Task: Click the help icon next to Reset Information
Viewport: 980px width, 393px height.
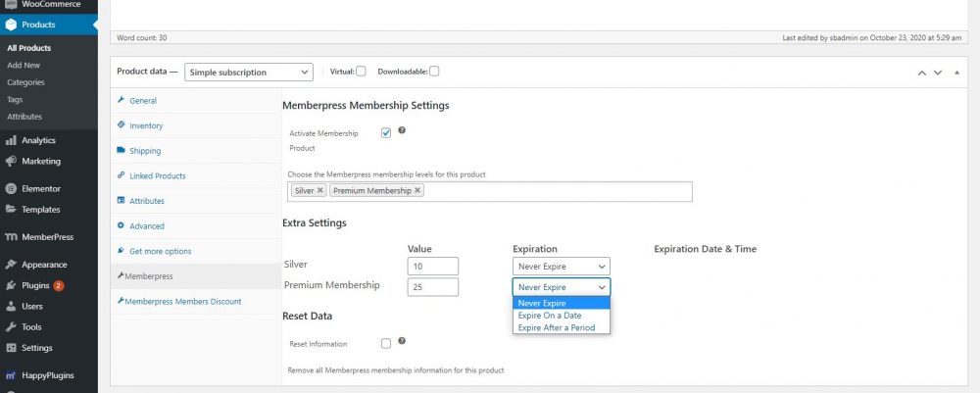Action: coord(403,341)
